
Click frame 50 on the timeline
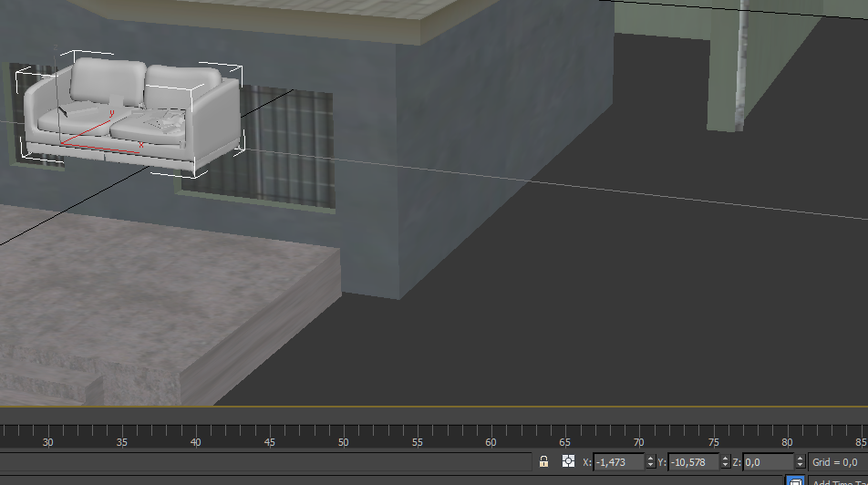tap(344, 434)
